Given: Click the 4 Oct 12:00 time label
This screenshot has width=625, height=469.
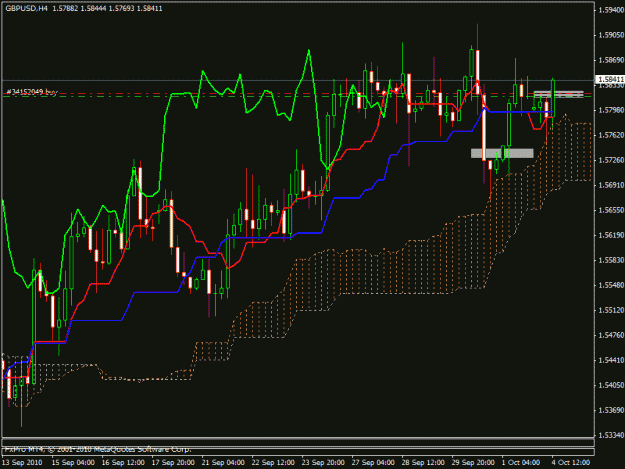Looking at the screenshot, I should (x=571, y=463).
